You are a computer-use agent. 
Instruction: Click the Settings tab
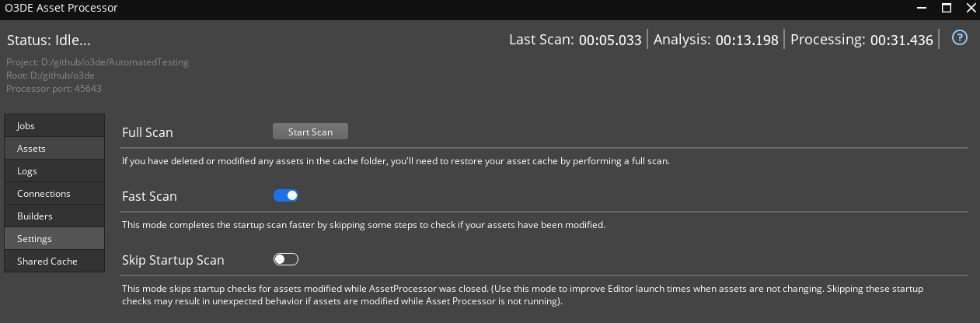point(54,238)
